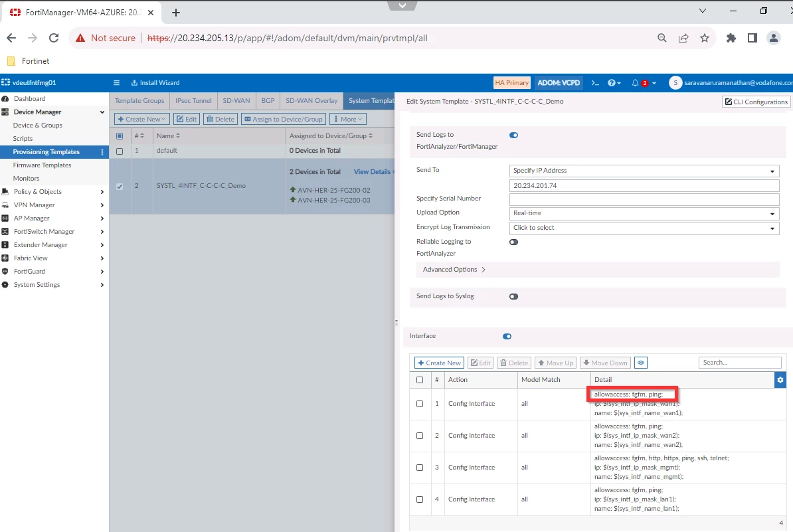Open browser profile avatar icon
Viewport: 793px width, 532px height.
773,38
